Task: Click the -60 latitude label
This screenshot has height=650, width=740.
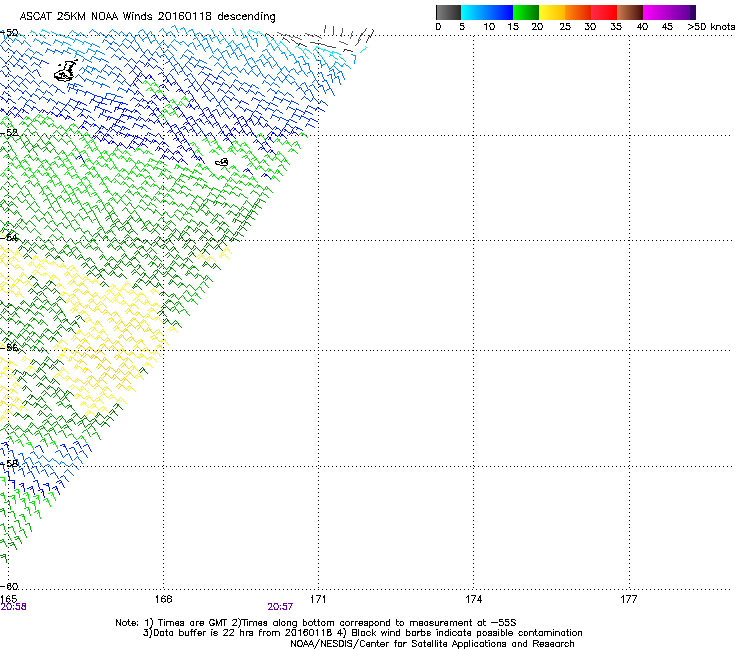Action: pos(9,586)
